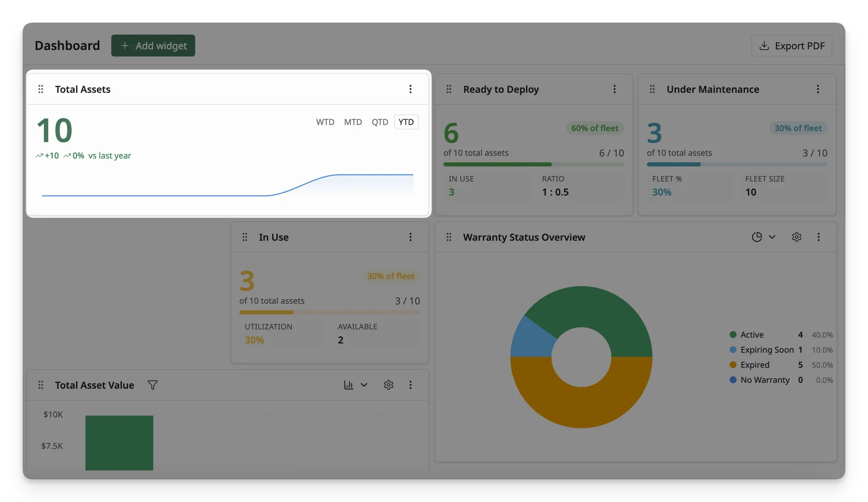Open the In Use widget kebab menu
The width and height of the screenshot is (868, 502).
click(x=410, y=237)
